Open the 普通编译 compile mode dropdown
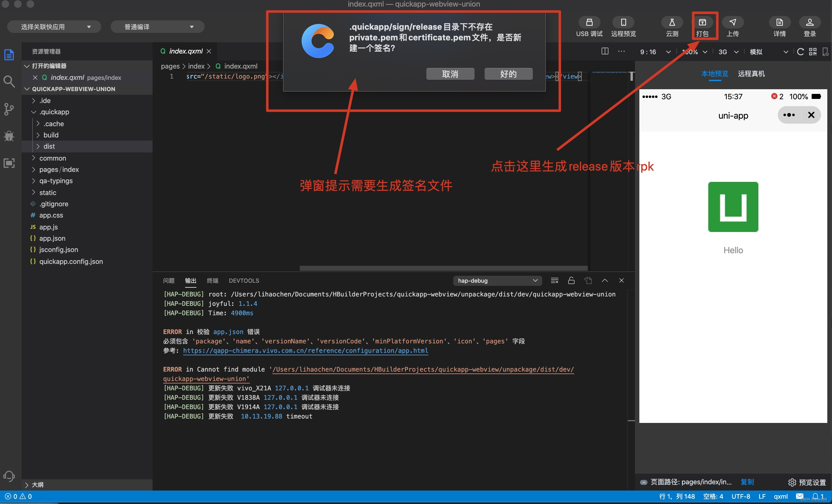This screenshot has height=504, width=832. pos(157,27)
